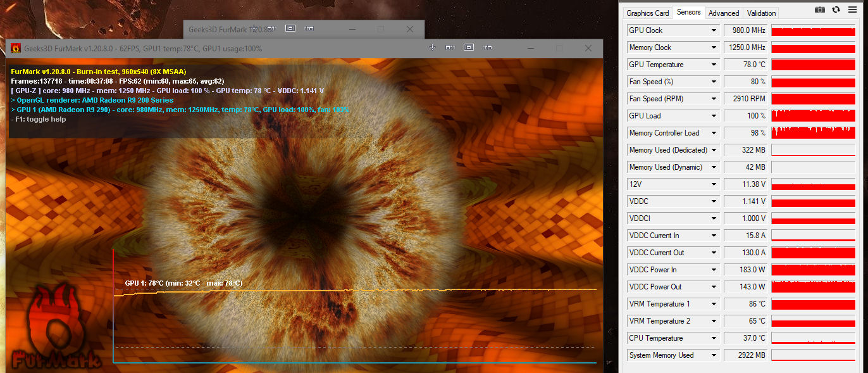Go to the Validation tab
This screenshot has height=373, width=868.
coord(761,13)
